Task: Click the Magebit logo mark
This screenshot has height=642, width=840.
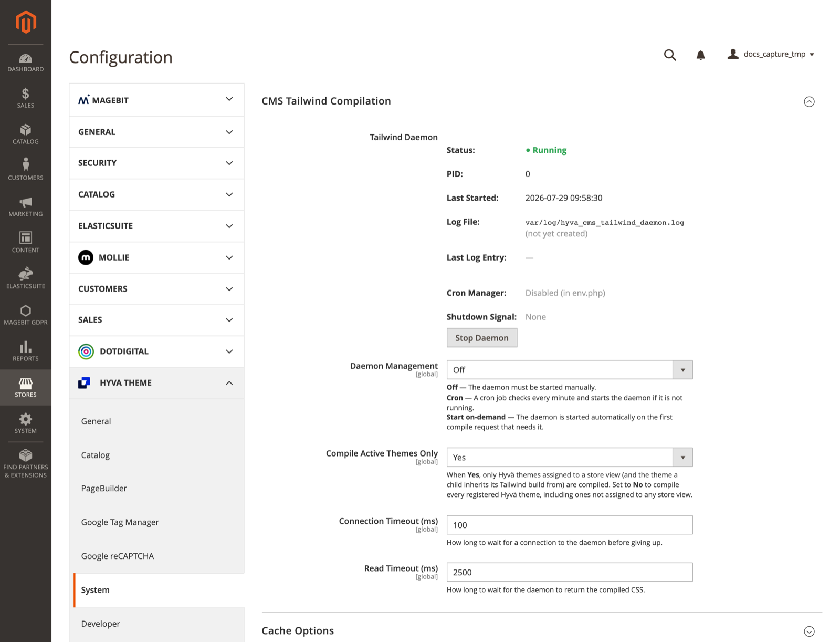Action: 84,100
